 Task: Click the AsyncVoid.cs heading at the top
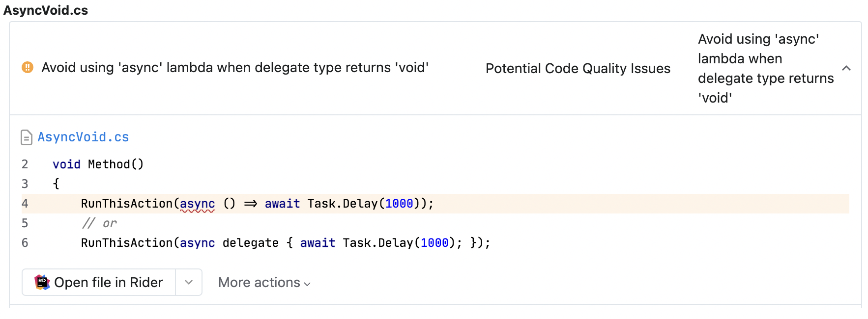point(46,10)
